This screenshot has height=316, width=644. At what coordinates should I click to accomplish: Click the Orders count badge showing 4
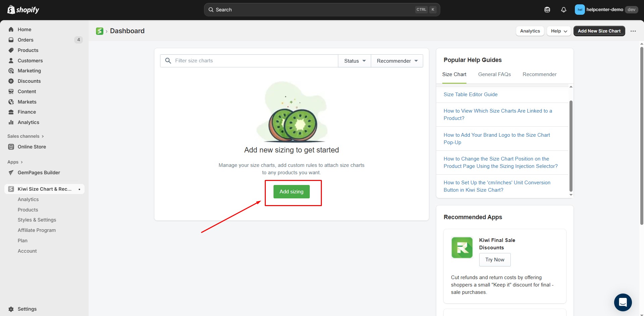[x=79, y=40]
